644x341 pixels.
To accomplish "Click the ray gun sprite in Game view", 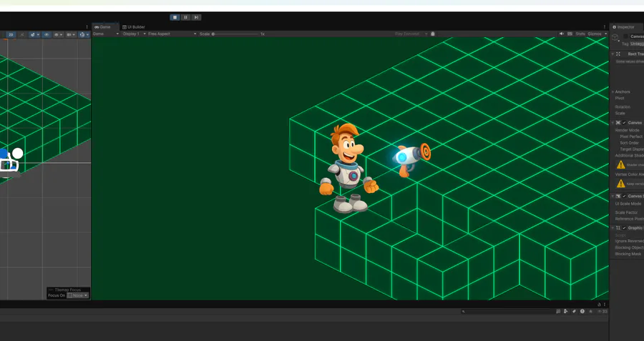I will point(411,159).
